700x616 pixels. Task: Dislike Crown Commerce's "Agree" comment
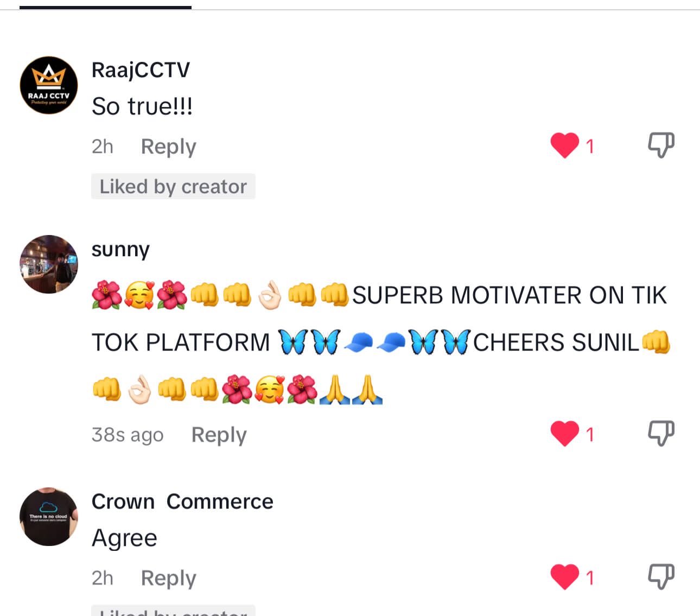661,576
